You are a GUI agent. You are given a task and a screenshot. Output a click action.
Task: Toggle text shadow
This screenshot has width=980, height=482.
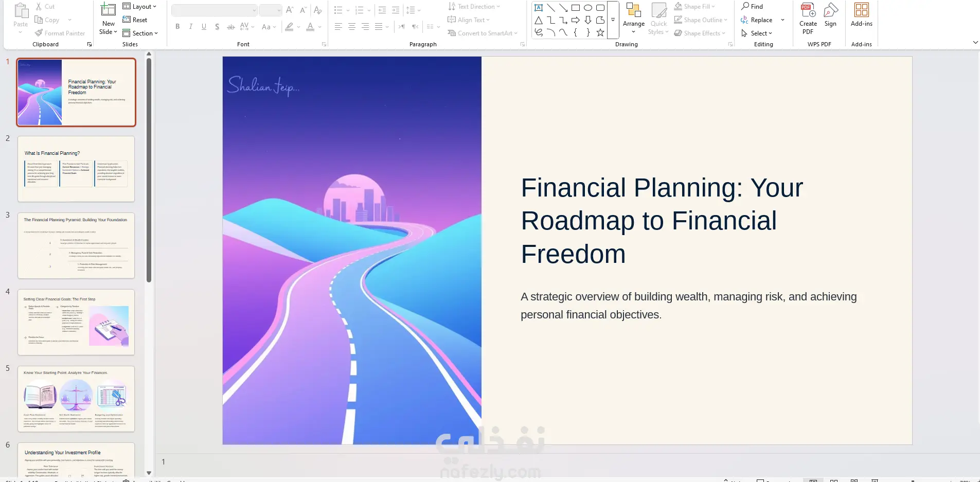pyautogui.click(x=217, y=27)
